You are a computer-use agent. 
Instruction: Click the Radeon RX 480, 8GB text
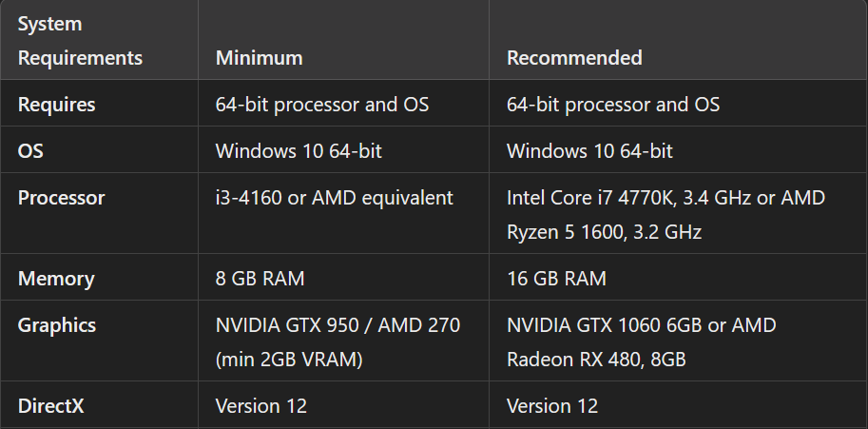[x=596, y=361]
